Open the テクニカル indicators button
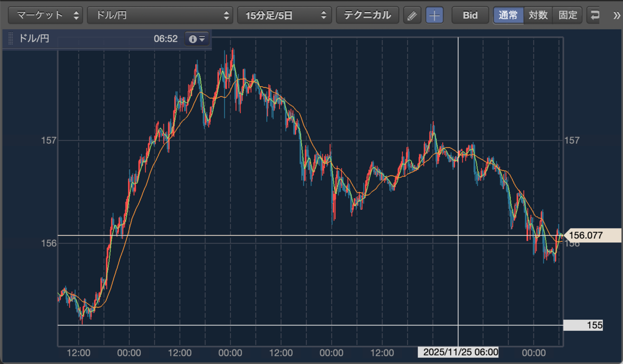Image resolution: width=623 pixels, height=364 pixels. 368,15
